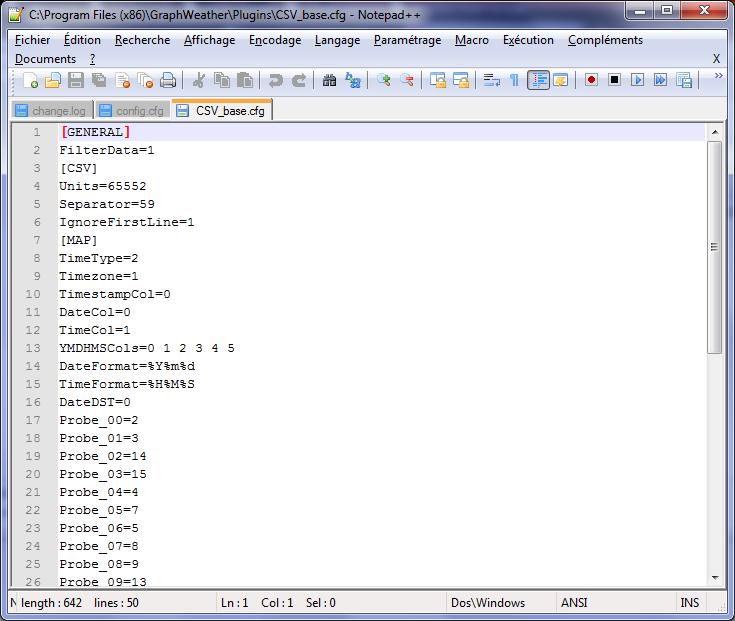This screenshot has height=621, width=735.
Task: Start macro recording with red dot
Action: click(x=591, y=80)
